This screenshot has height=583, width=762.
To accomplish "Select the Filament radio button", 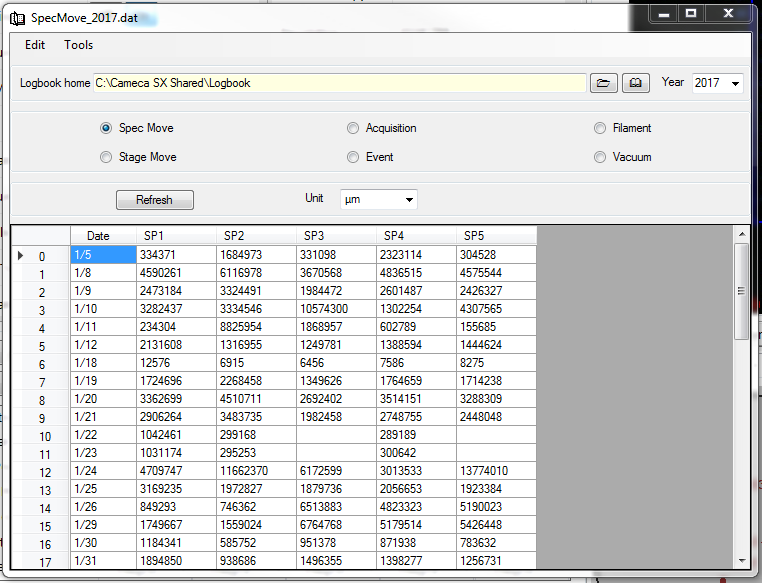I will click(600, 128).
